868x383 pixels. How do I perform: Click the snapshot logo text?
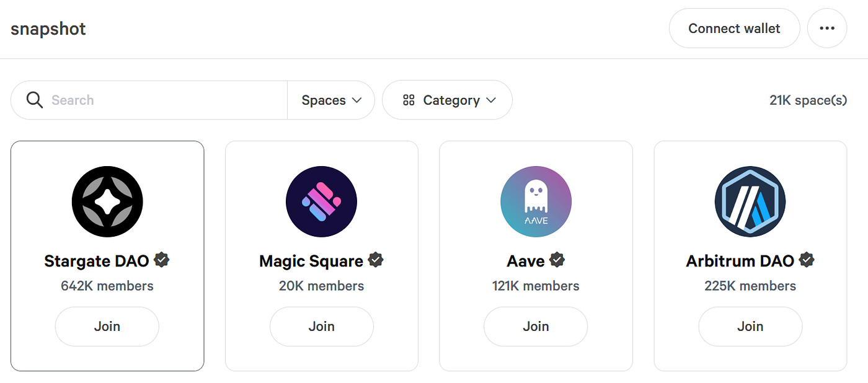point(48,29)
